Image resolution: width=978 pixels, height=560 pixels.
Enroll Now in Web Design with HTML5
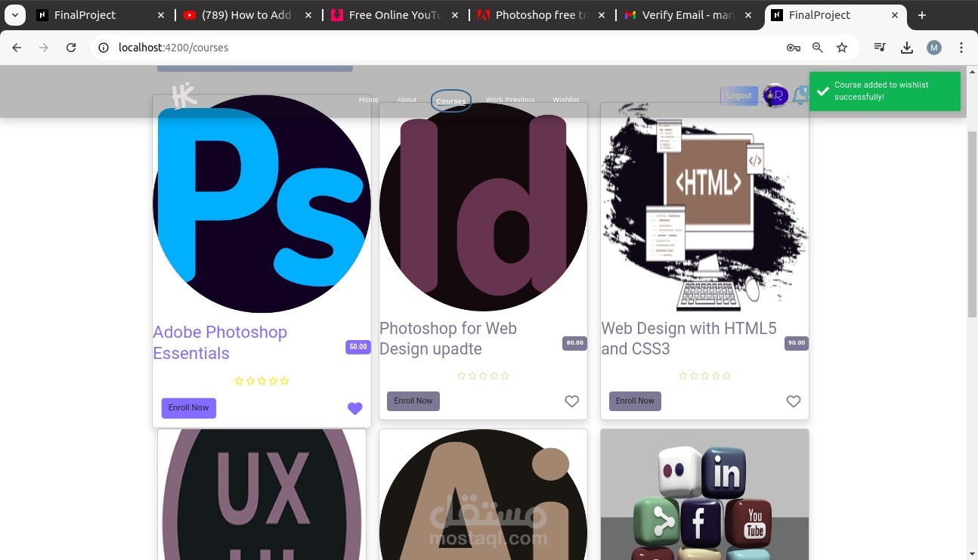[635, 401]
